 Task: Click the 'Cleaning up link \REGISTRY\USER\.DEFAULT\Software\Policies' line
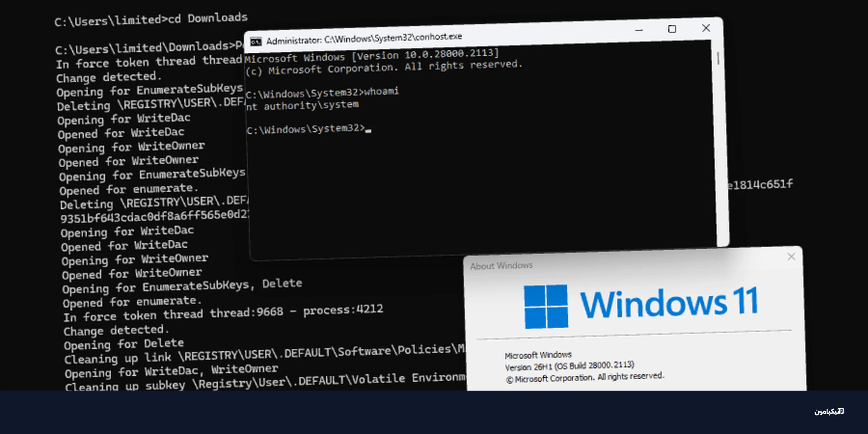coord(265,354)
